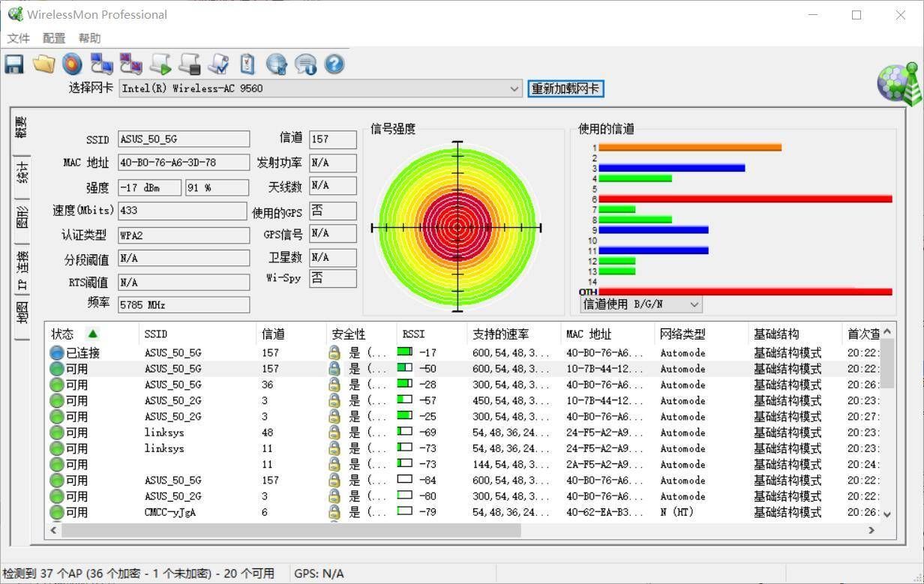Click the save floppy disk toolbar icon
The width and height of the screenshot is (924, 584).
[14, 64]
